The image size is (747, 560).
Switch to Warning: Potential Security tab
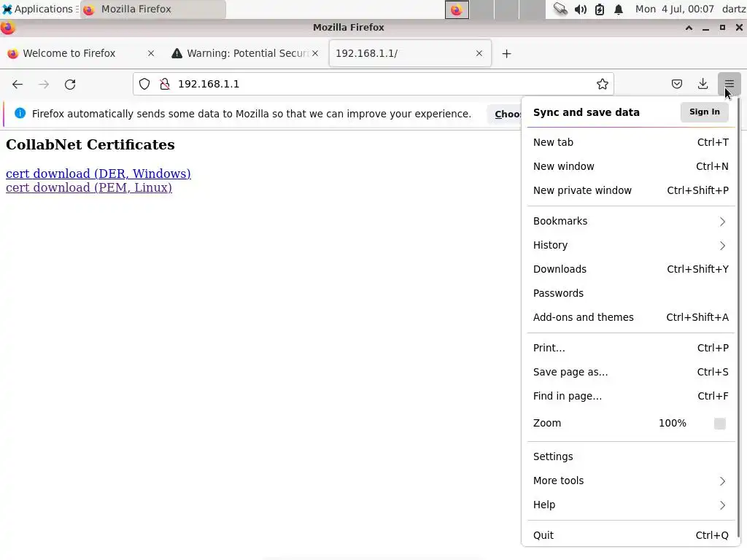point(245,53)
